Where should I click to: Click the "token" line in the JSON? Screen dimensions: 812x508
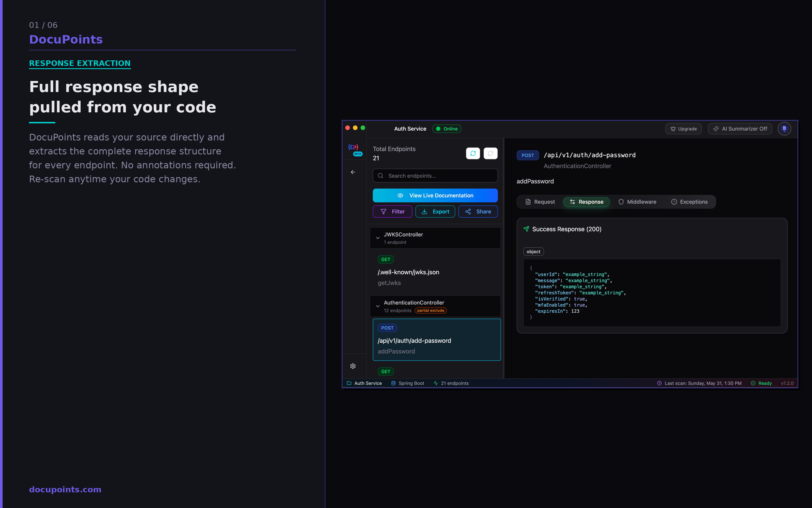(x=571, y=287)
